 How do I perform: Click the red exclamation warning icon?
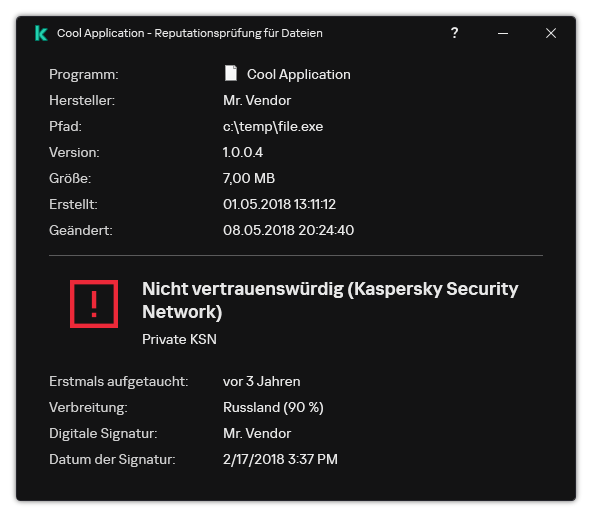[x=94, y=304]
